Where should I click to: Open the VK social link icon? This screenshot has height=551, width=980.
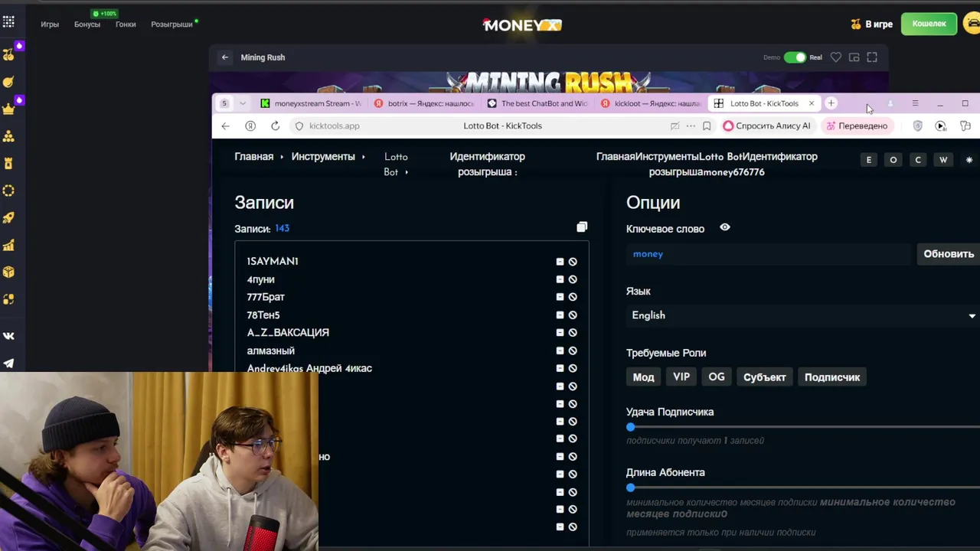[x=8, y=336]
